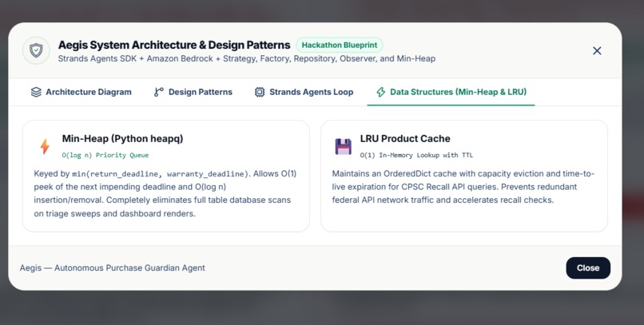Click the LRU Product Cache heading
644x325 pixels.
point(405,139)
